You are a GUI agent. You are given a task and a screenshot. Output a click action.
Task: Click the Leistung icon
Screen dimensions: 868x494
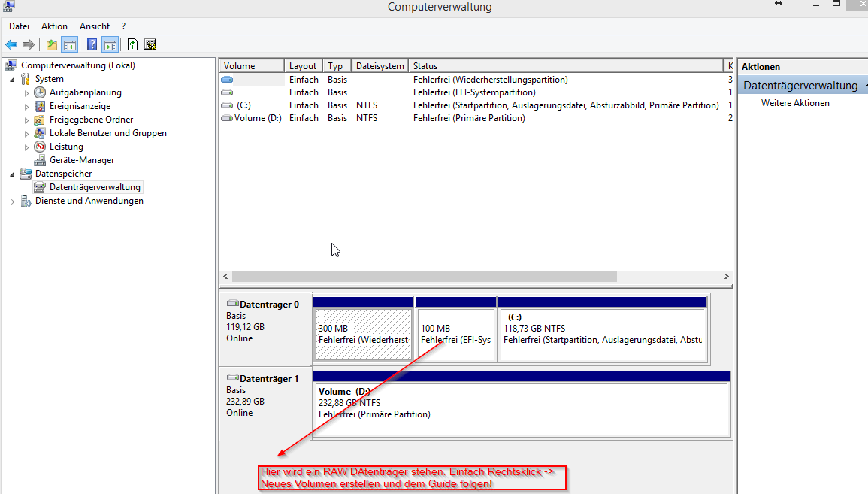point(40,147)
